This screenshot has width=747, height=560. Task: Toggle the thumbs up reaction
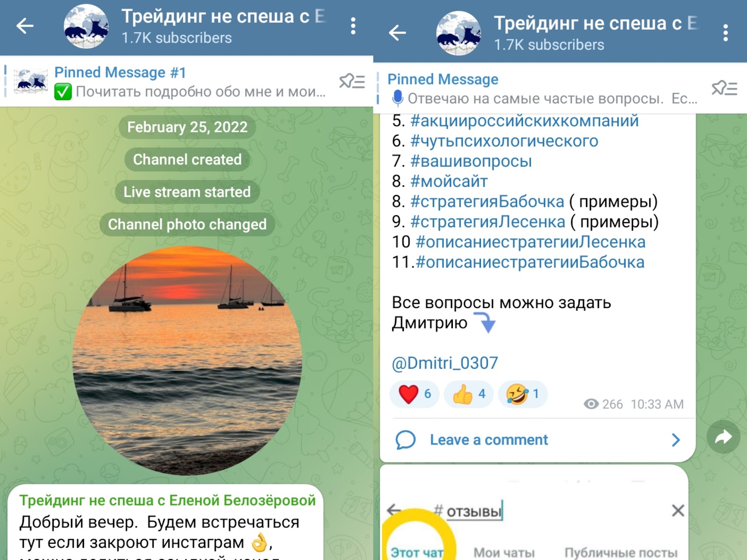coord(468,394)
